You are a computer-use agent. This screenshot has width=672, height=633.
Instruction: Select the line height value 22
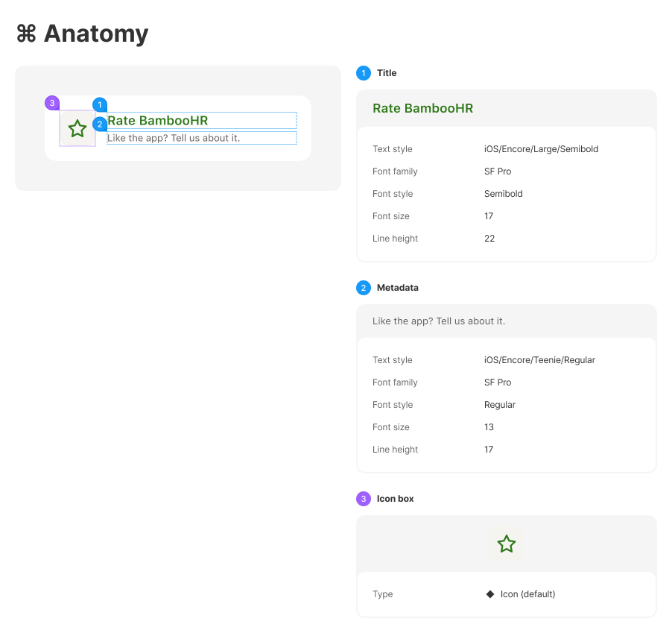[489, 239]
